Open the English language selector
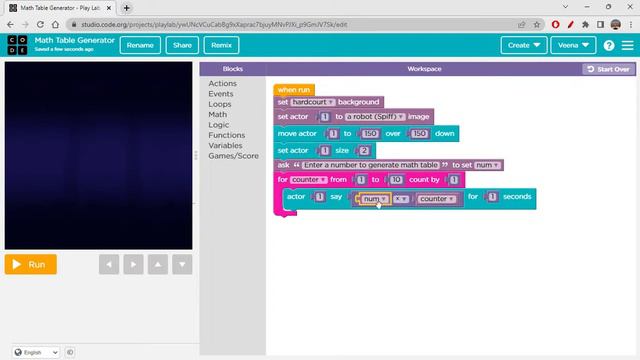 36,352
